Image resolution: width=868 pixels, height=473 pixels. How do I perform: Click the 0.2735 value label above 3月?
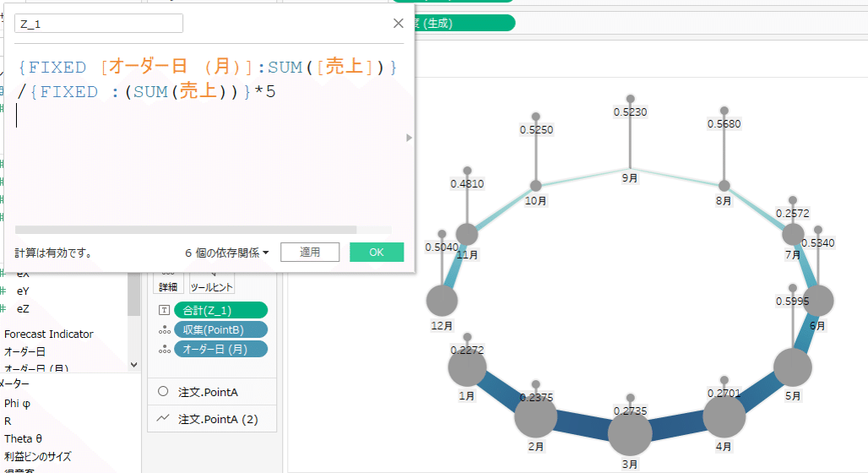point(630,411)
